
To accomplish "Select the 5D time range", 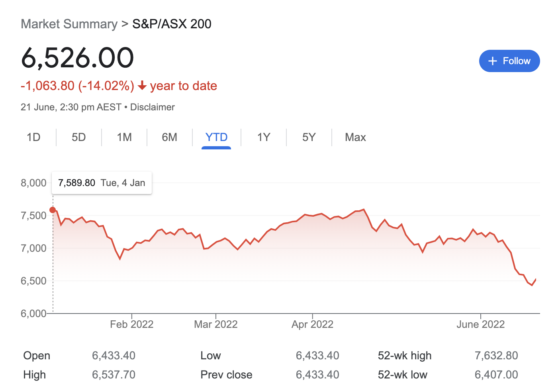I will click(x=78, y=137).
